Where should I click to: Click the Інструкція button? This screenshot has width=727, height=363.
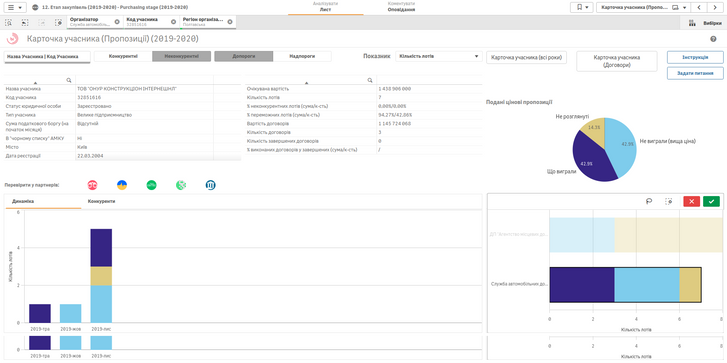click(695, 57)
